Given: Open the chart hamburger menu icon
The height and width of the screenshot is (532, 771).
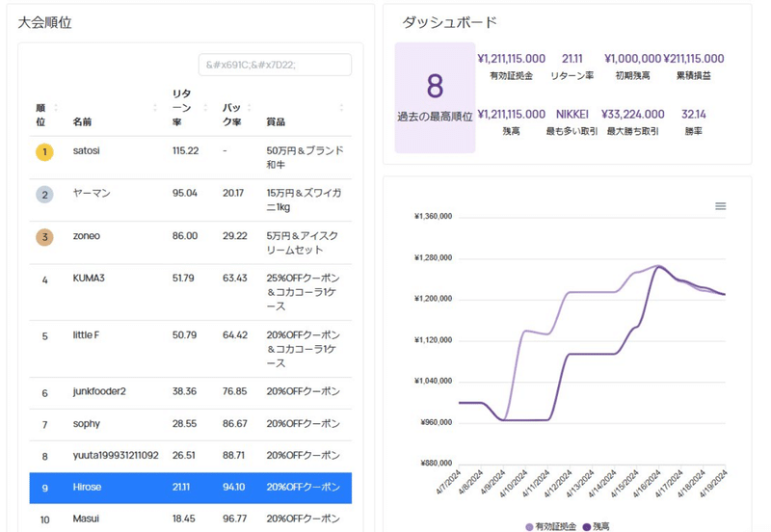Looking at the screenshot, I should pos(720,206).
